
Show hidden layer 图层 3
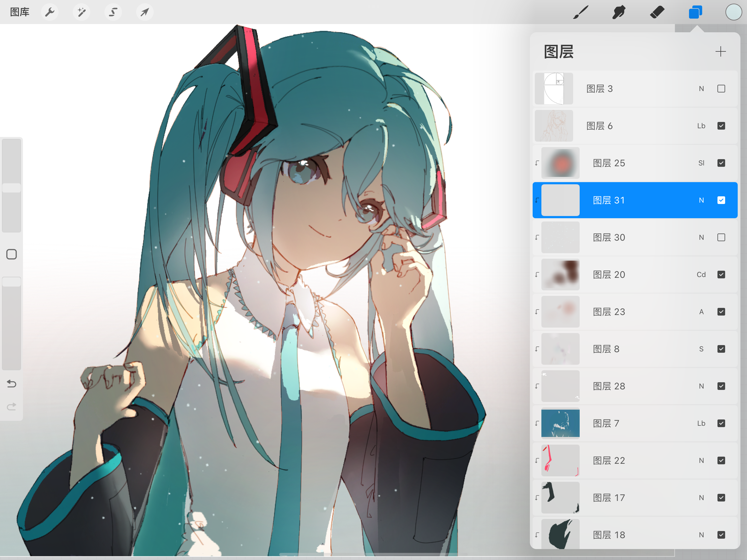tap(721, 89)
